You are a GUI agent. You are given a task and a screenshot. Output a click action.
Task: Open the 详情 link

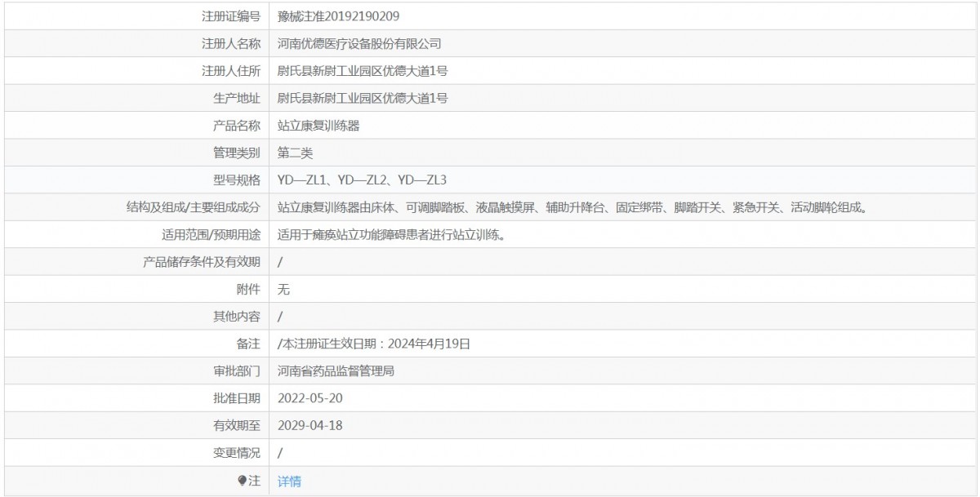tap(289, 481)
